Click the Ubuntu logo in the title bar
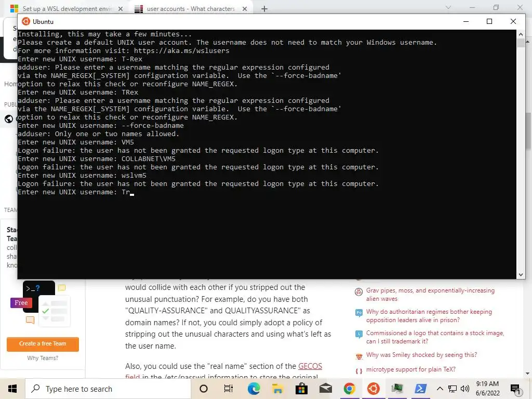The height and width of the screenshot is (399, 532). (26, 21)
